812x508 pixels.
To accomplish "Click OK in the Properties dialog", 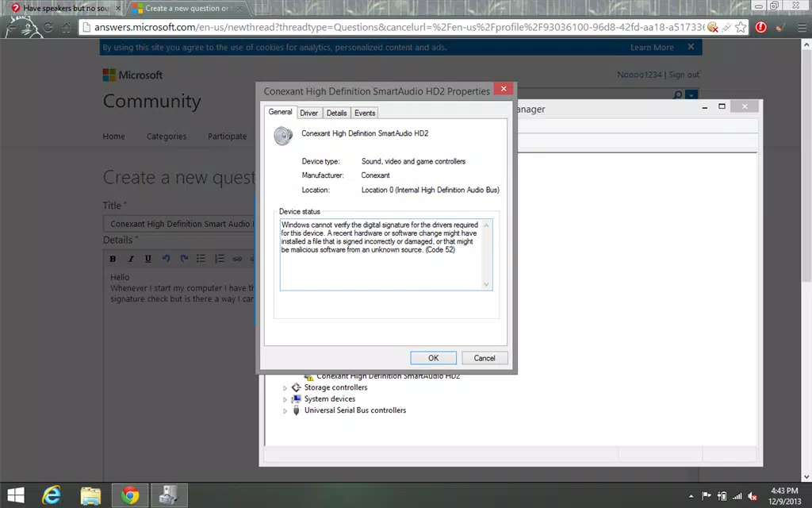I will (434, 358).
